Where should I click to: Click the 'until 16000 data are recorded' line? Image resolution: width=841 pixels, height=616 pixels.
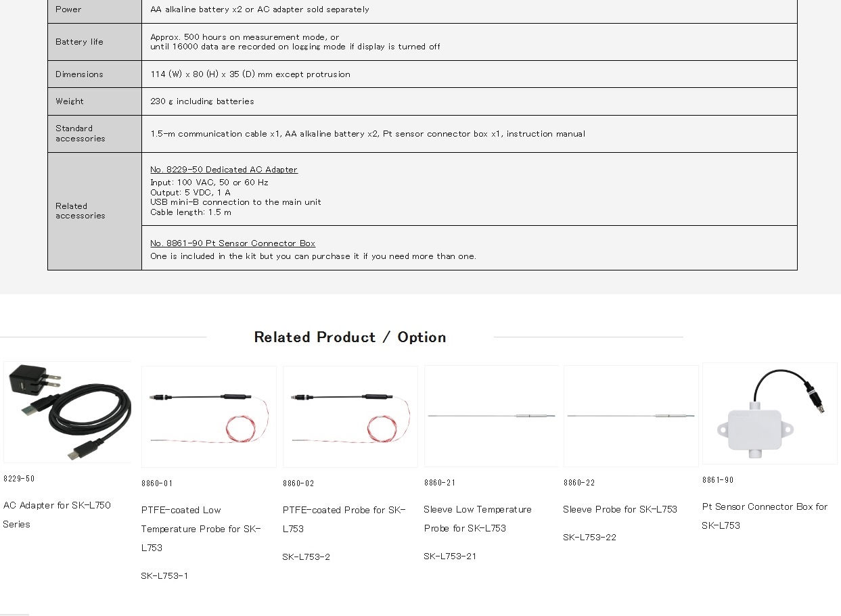pyautogui.click(x=295, y=47)
